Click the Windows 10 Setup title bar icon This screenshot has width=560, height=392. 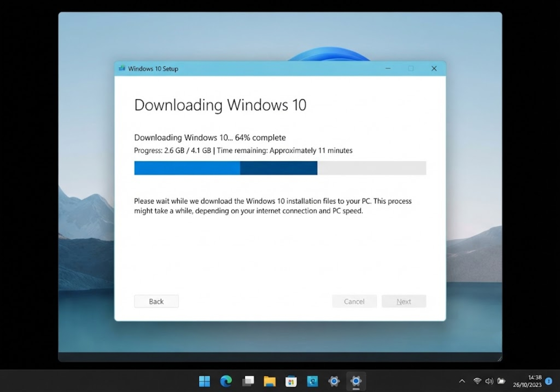click(x=122, y=68)
